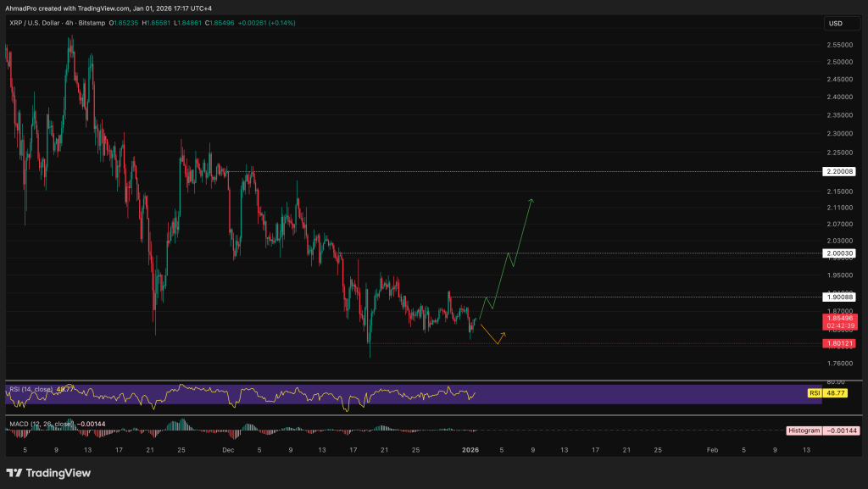Click the countdown timer 02:42:39 label
Screen dimensions: 868x489
tap(840, 324)
